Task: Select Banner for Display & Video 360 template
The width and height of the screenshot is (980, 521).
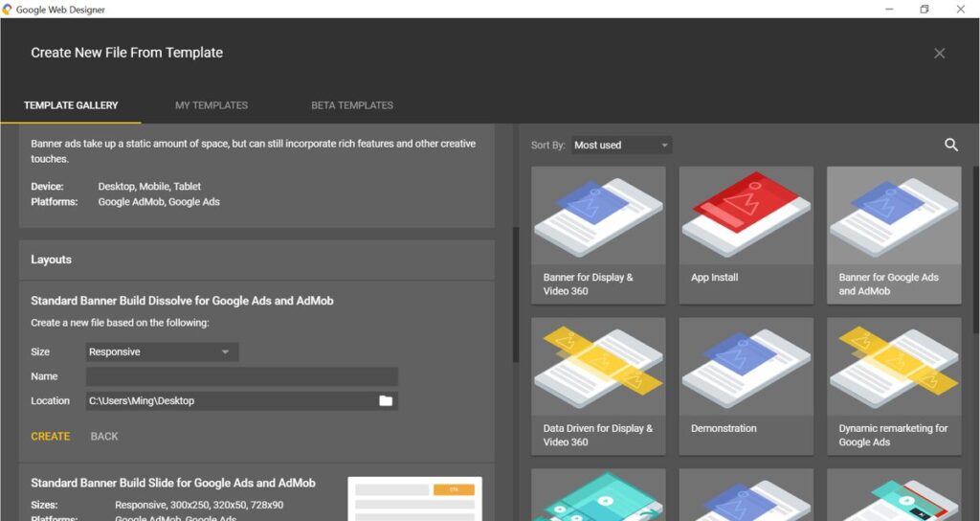Action: tap(598, 236)
